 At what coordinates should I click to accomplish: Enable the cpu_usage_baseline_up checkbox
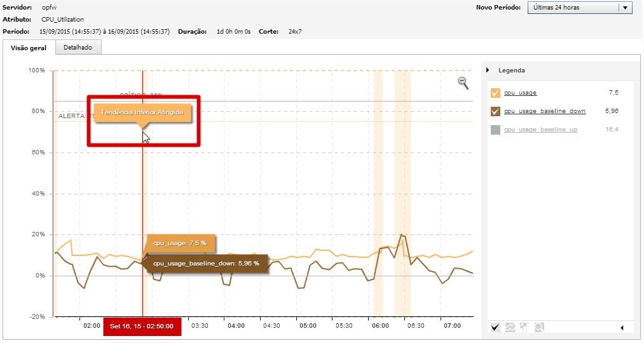point(495,130)
